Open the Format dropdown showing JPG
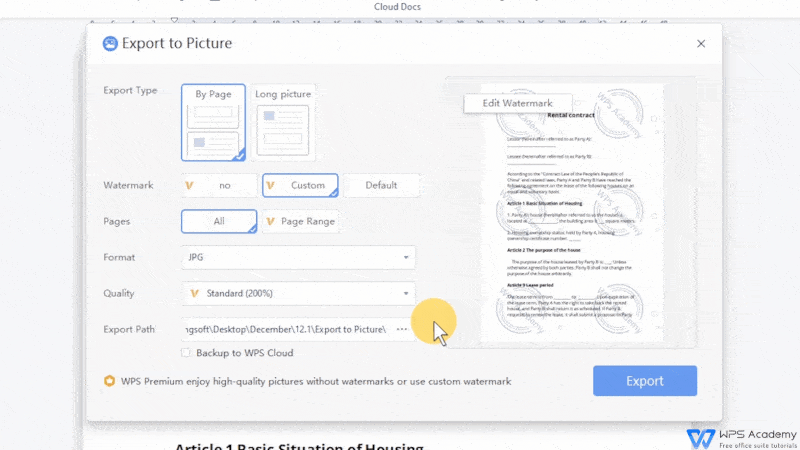The height and width of the screenshot is (450, 800). tap(298, 257)
